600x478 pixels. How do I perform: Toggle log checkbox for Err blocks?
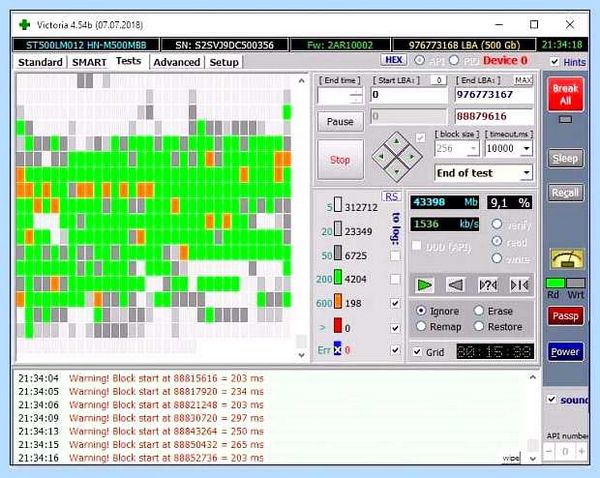(x=395, y=350)
